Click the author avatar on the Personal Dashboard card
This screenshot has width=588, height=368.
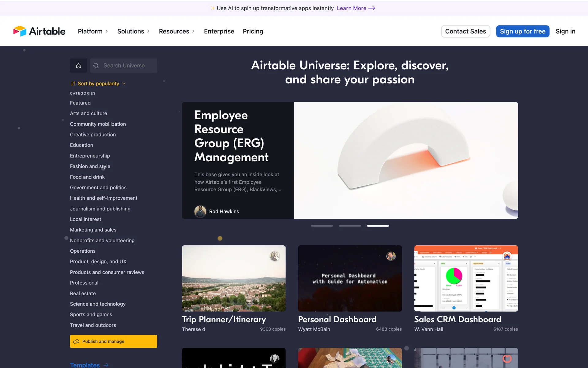pyautogui.click(x=391, y=256)
